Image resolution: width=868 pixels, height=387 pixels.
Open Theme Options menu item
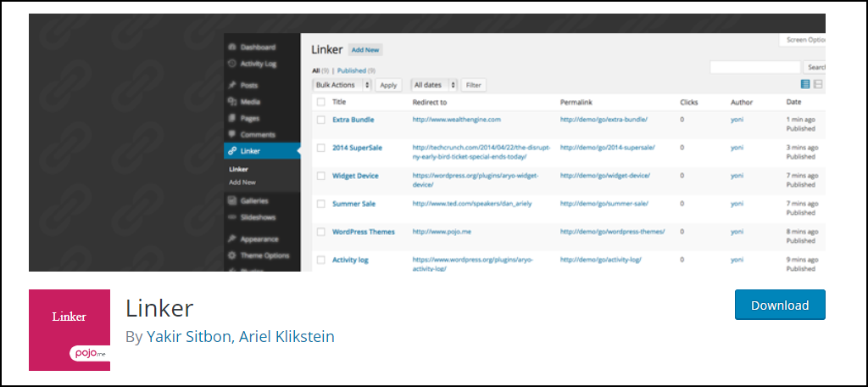[x=264, y=255]
